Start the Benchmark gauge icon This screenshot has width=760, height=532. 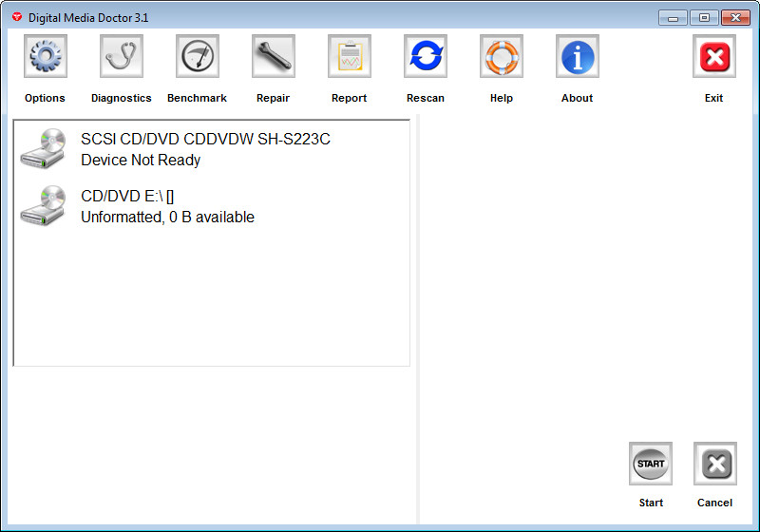pyautogui.click(x=198, y=56)
